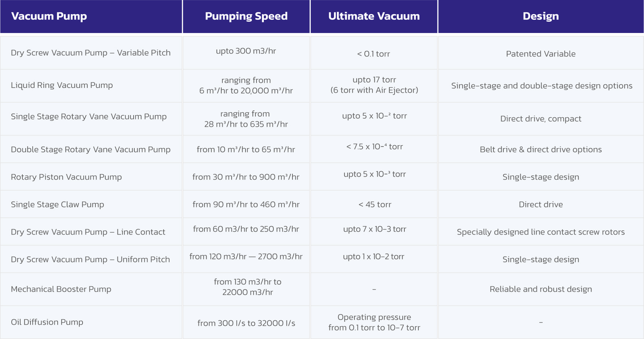Select the Single Stage Claw Pump entry
This screenshot has width=644, height=339.
pos(58,204)
